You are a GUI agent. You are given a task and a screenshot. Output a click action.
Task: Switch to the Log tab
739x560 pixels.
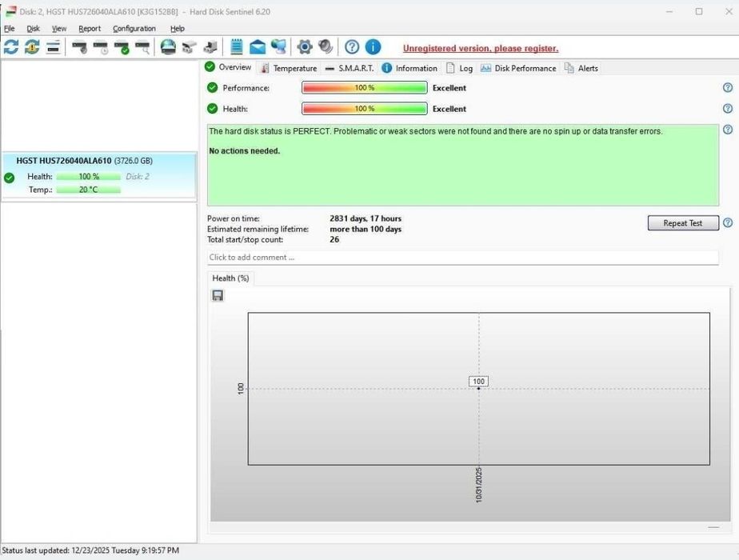[460, 68]
